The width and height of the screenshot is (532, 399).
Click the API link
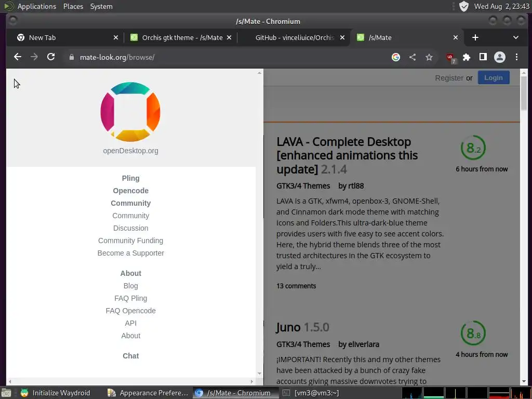pos(130,323)
